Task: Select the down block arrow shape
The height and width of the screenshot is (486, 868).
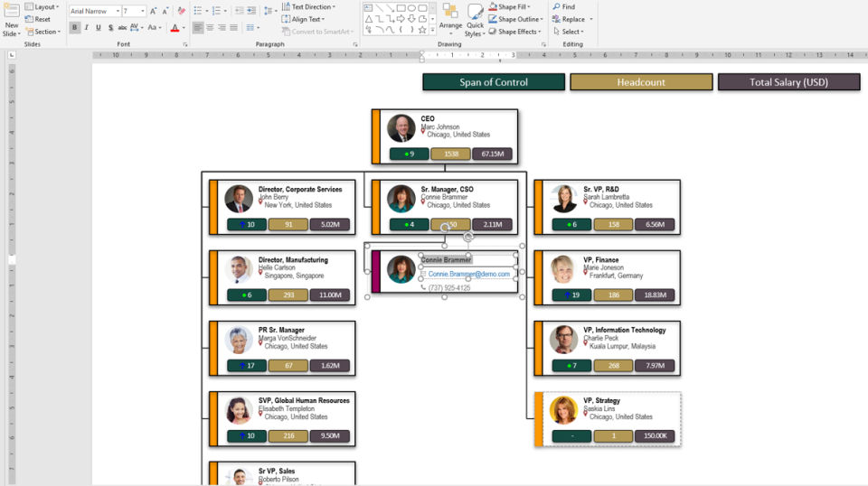Action: click(412, 19)
